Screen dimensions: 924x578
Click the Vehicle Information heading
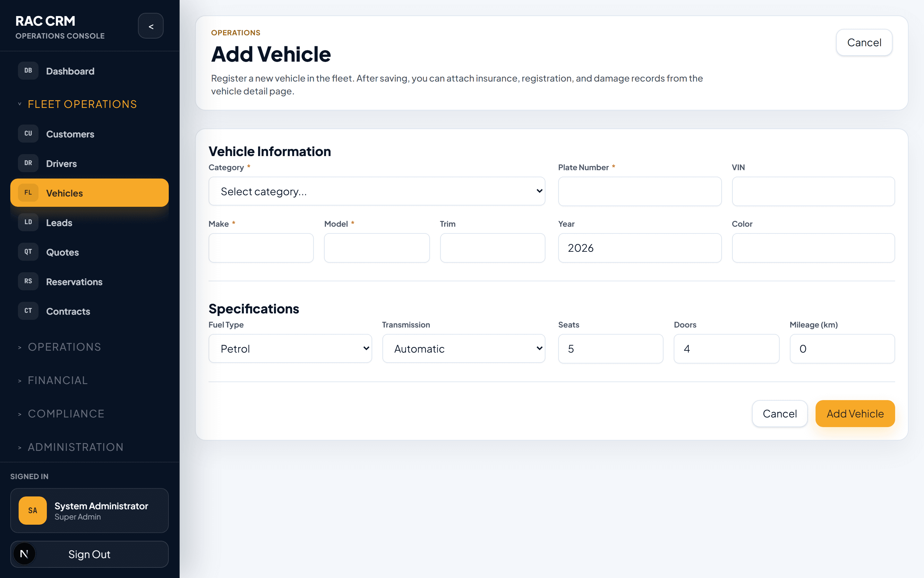pos(269,151)
